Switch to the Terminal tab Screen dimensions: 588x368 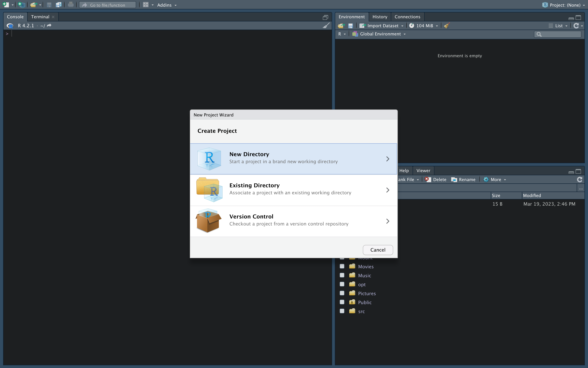pyautogui.click(x=40, y=17)
